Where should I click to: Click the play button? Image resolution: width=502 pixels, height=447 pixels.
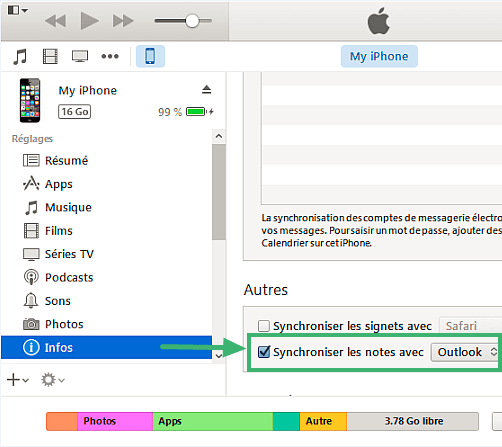[89, 21]
